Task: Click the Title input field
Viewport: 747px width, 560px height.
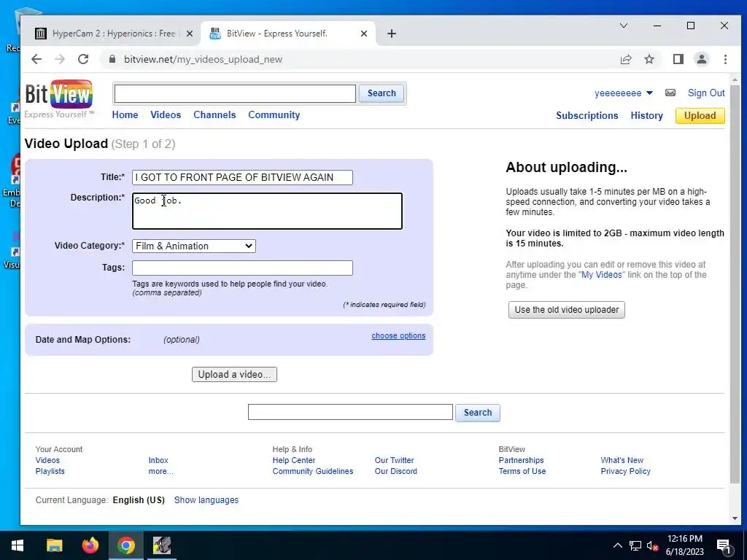Action: point(242,178)
